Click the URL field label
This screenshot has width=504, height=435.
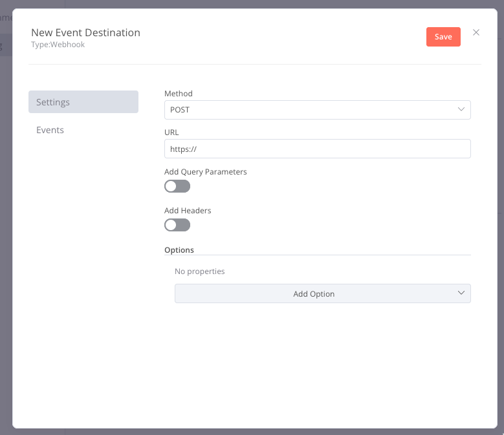(x=171, y=133)
